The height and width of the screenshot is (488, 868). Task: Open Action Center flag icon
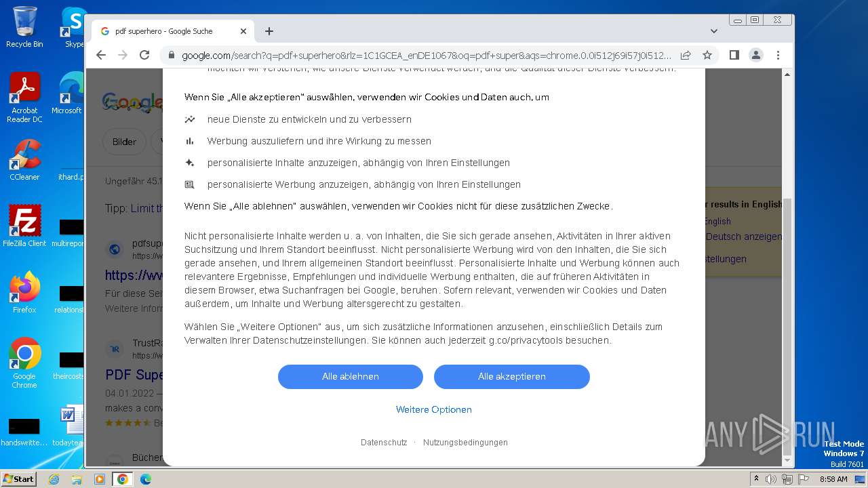(804, 479)
